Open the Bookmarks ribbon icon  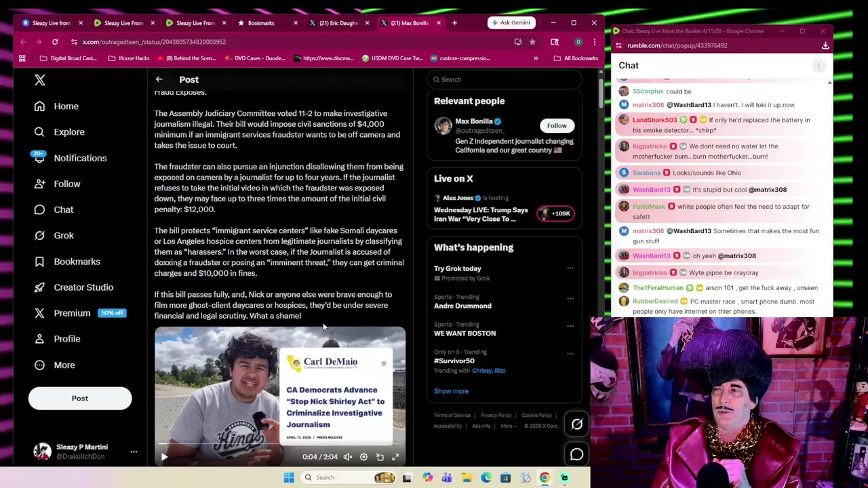[39, 262]
